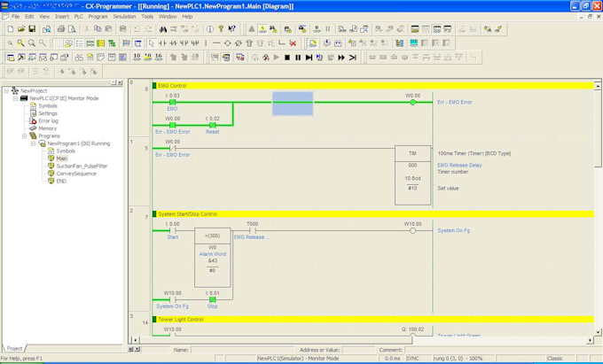Click the Print icon in the toolbar
This screenshot has height=364, width=603.
tap(61, 29)
